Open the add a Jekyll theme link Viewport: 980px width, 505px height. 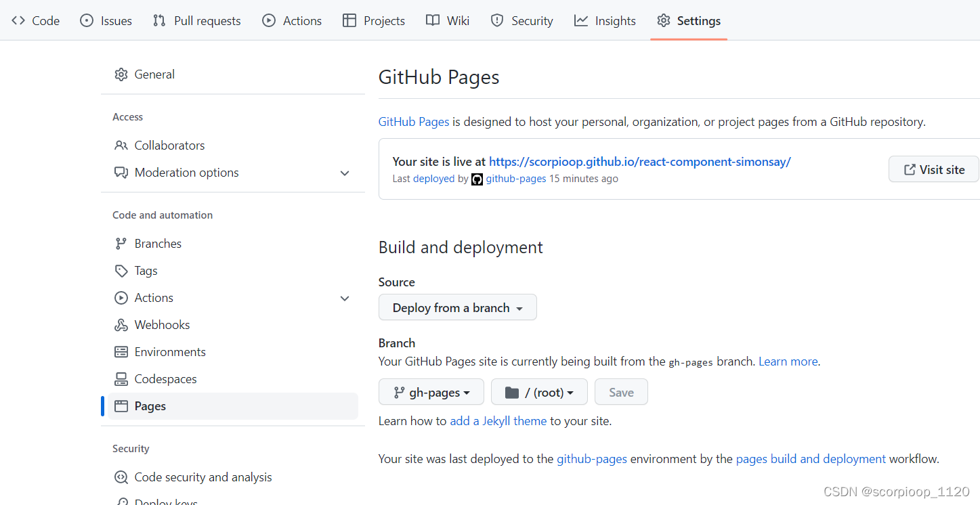pos(498,420)
